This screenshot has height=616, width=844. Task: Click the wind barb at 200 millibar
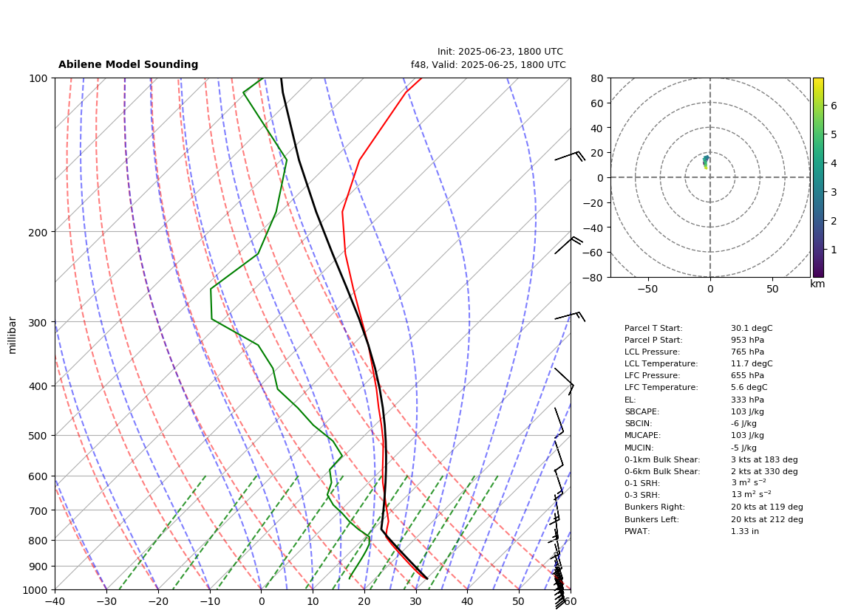[569, 244]
